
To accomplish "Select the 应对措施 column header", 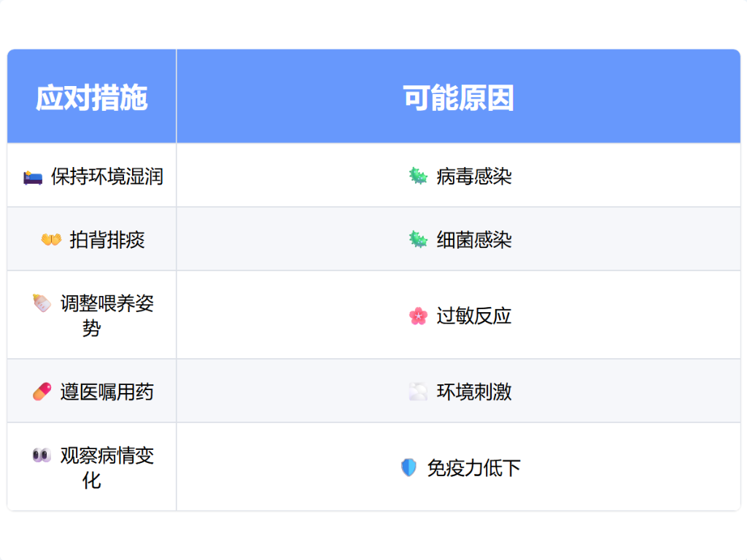I will (92, 98).
